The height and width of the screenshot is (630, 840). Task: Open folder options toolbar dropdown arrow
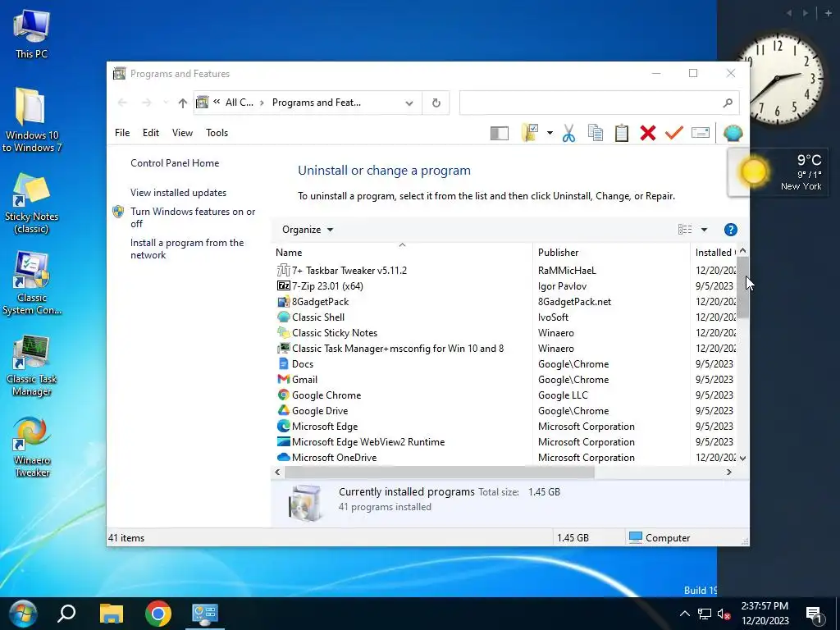(550, 133)
